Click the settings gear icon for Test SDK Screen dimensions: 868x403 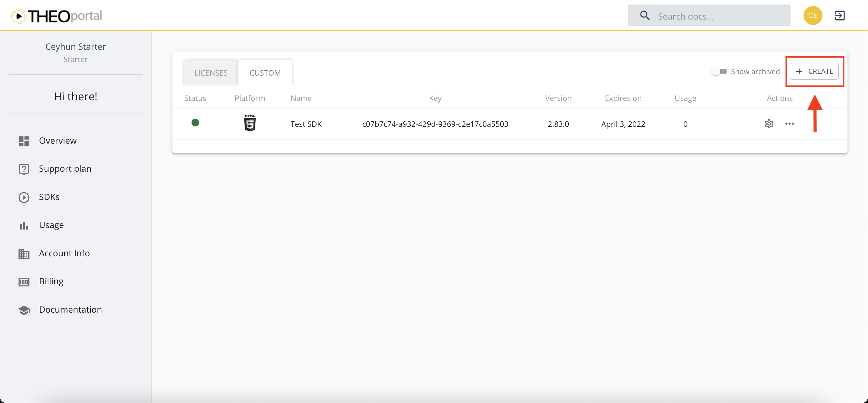coord(768,123)
